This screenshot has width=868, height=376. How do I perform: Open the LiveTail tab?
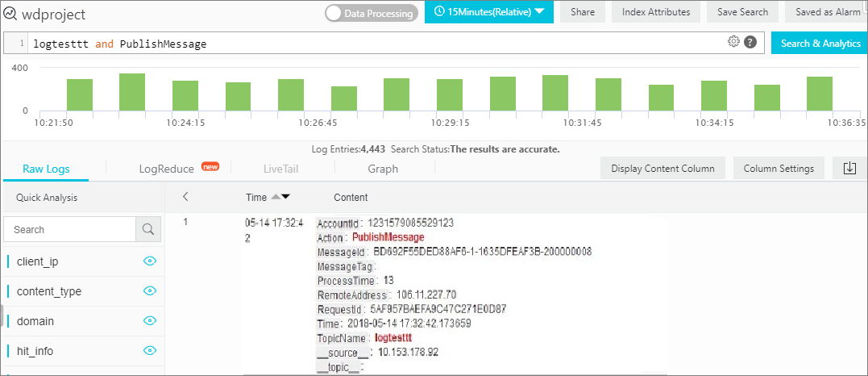click(280, 169)
